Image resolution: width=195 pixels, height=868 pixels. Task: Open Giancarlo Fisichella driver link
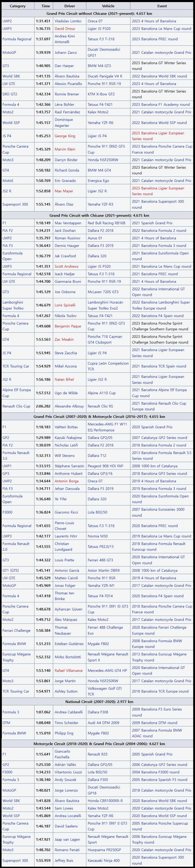point(62,754)
